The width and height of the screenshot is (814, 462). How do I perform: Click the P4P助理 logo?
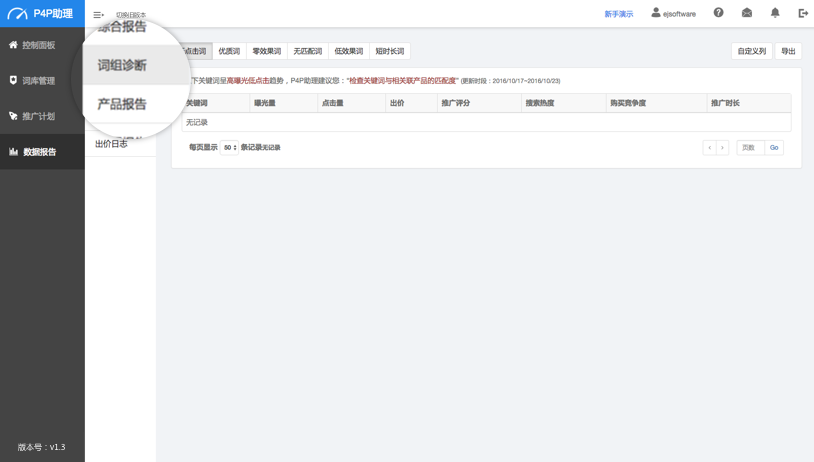coord(40,13)
